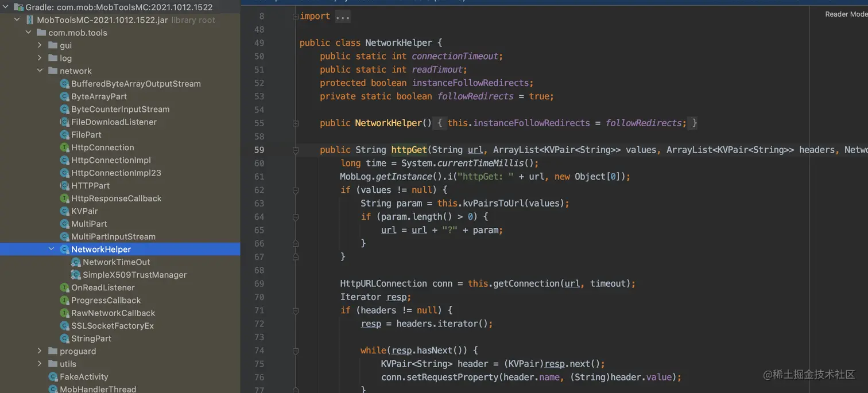Click readTimout field on line 51
868x393 pixels.
(437, 69)
